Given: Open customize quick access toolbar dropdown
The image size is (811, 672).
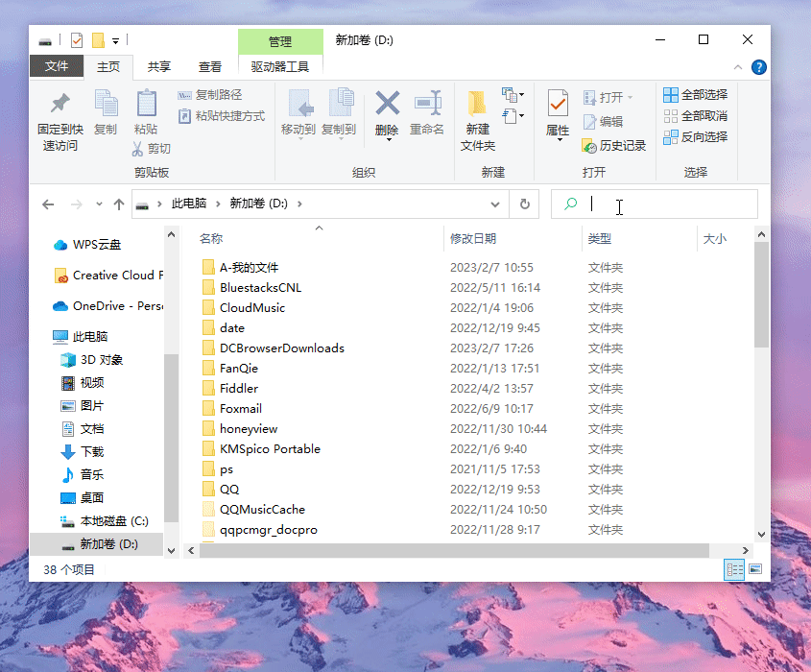Looking at the screenshot, I should [x=116, y=41].
